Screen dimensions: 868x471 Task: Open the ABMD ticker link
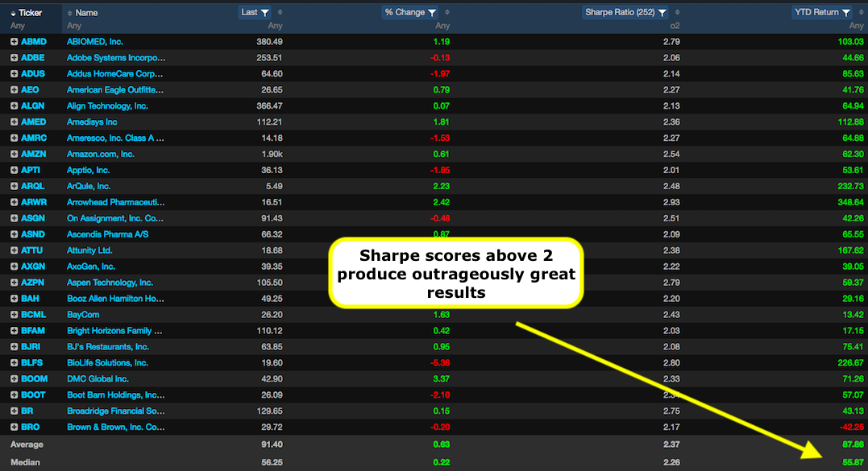[x=34, y=41]
